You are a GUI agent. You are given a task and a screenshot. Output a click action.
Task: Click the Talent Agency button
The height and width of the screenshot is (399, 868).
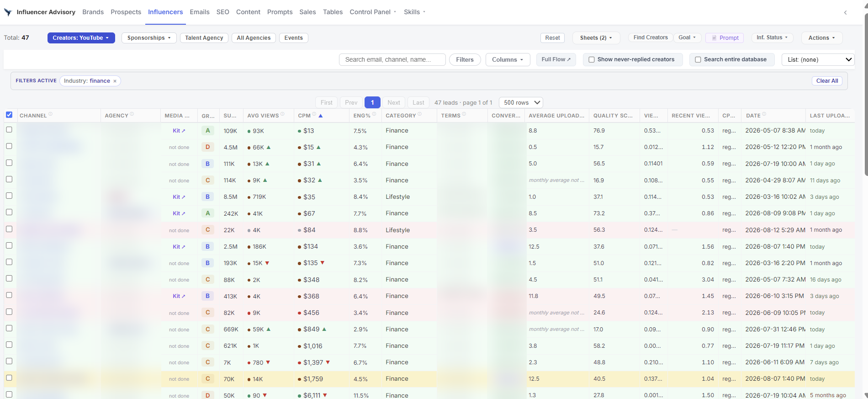pyautogui.click(x=204, y=38)
